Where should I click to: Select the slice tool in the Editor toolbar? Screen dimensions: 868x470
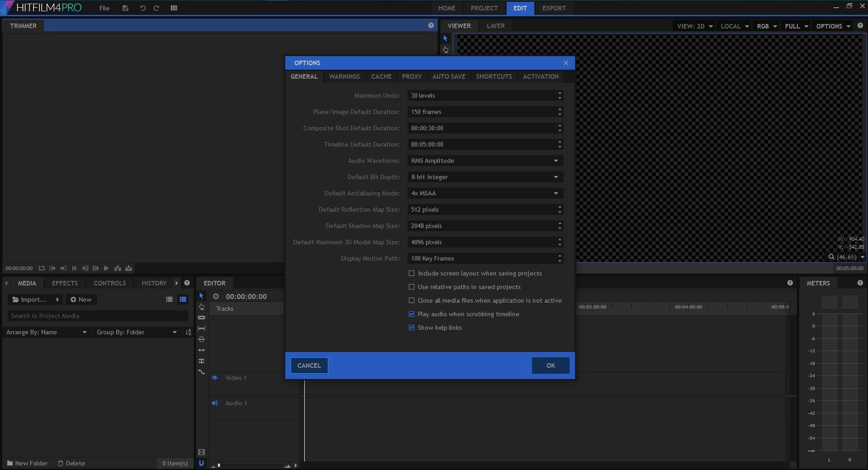(x=201, y=318)
